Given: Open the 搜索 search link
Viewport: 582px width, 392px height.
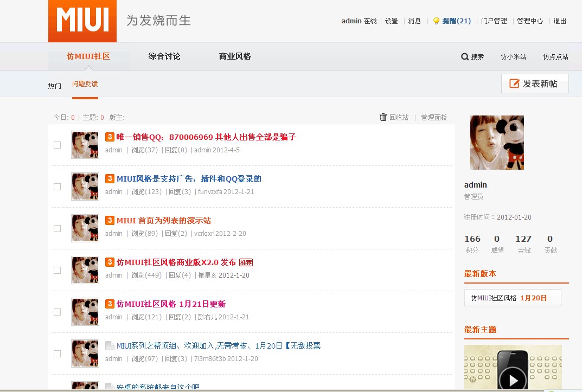Looking at the screenshot, I should pos(477,57).
